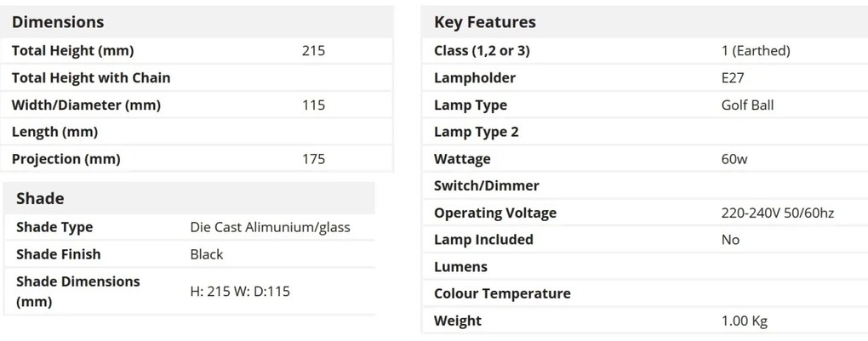
Task: Click the 215 total height value
Action: pos(313,51)
